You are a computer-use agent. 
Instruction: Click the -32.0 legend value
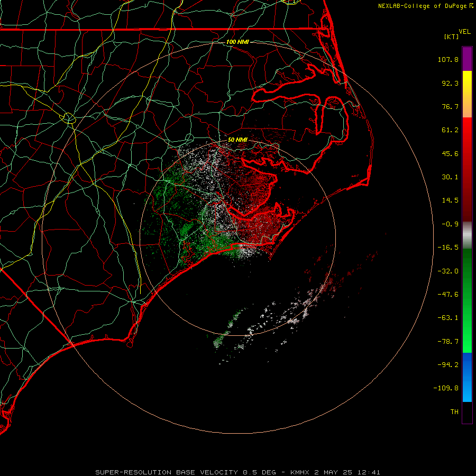[x=448, y=271]
